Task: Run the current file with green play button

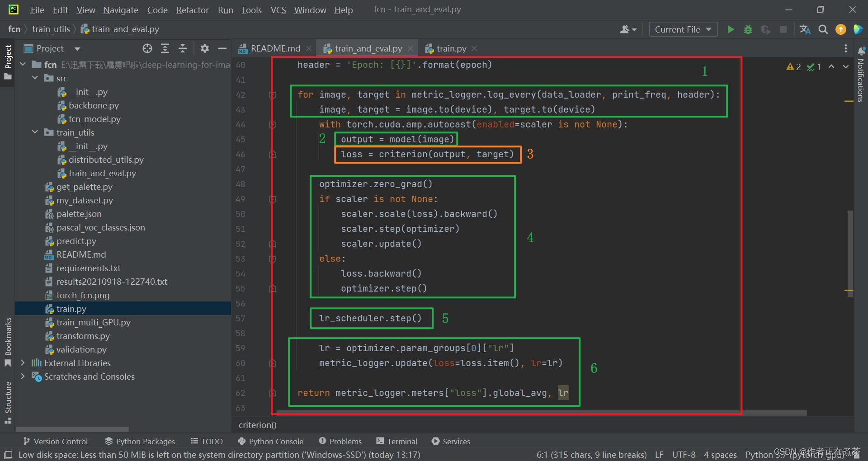Action: [731, 29]
